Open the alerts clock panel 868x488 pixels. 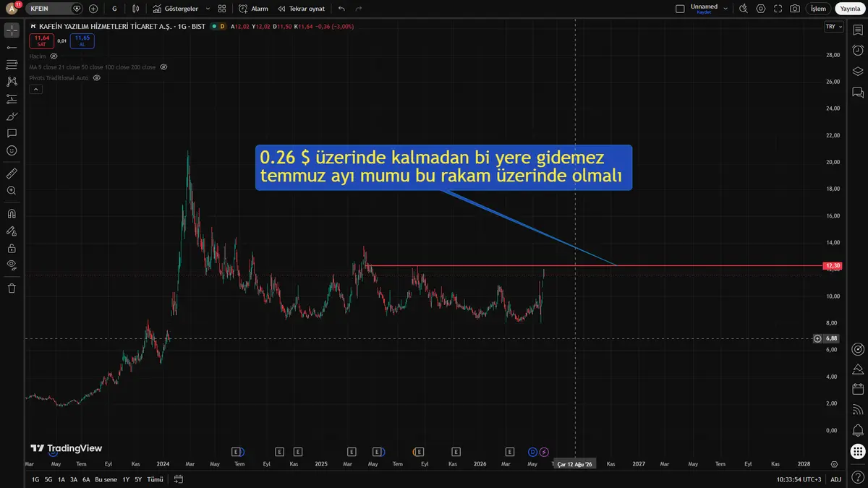click(858, 51)
